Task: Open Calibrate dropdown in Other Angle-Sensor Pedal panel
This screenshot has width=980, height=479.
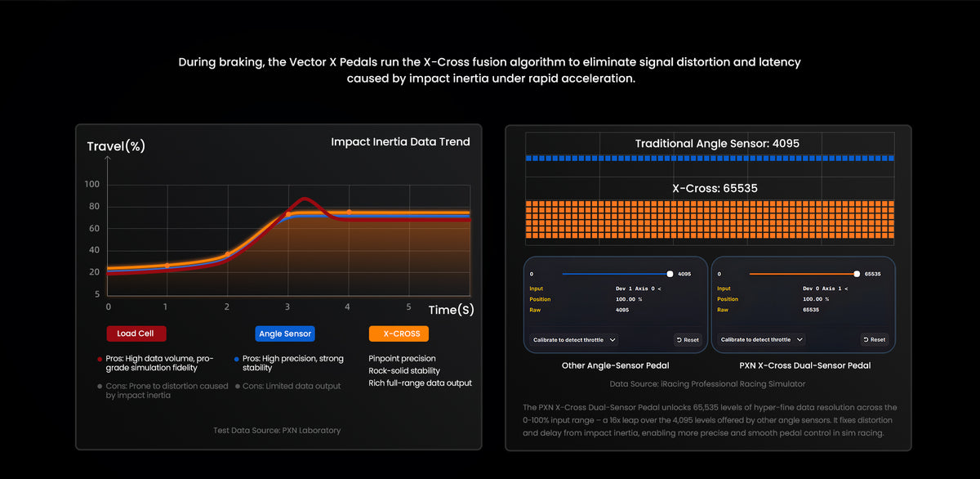Action: [x=575, y=339]
